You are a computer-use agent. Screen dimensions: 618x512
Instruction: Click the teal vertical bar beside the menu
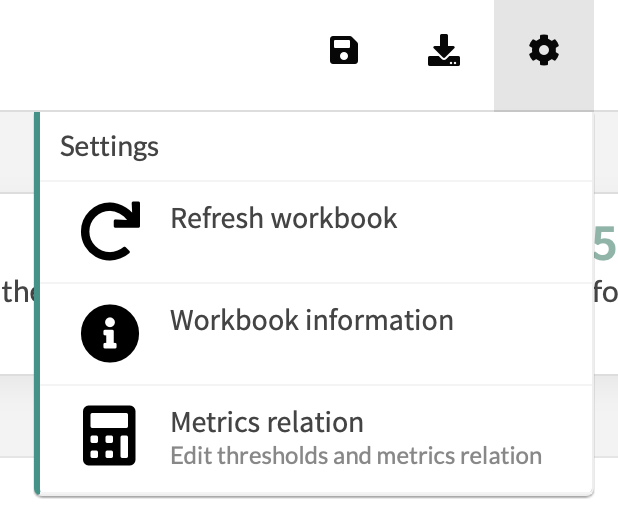pyautogui.click(x=37, y=303)
